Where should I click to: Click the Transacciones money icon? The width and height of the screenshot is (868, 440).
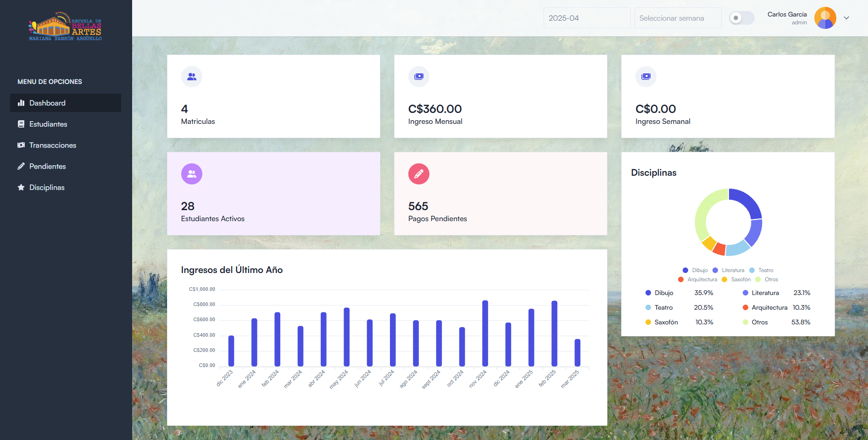(21, 145)
